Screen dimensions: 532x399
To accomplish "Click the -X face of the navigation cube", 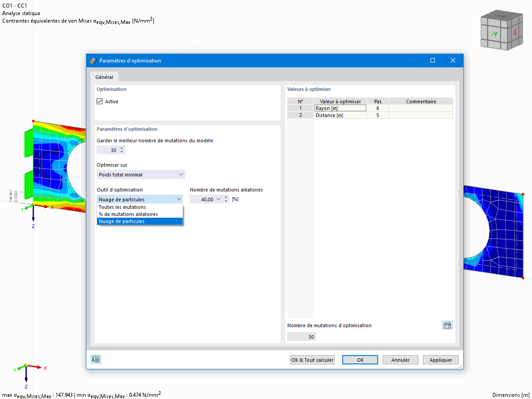I will tap(514, 32).
